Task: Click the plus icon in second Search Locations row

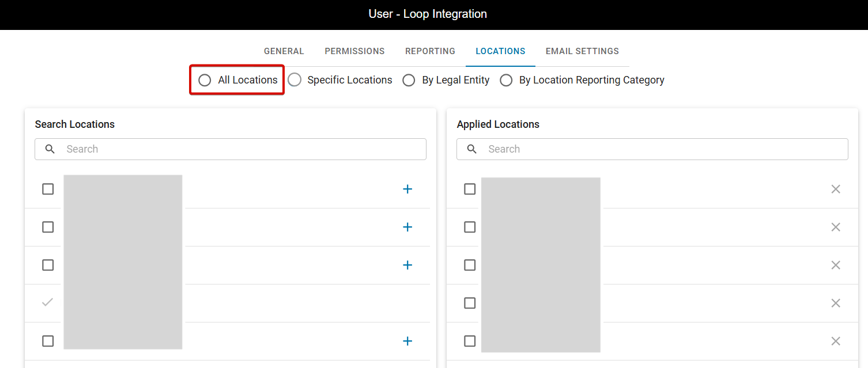Action: pos(407,227)
